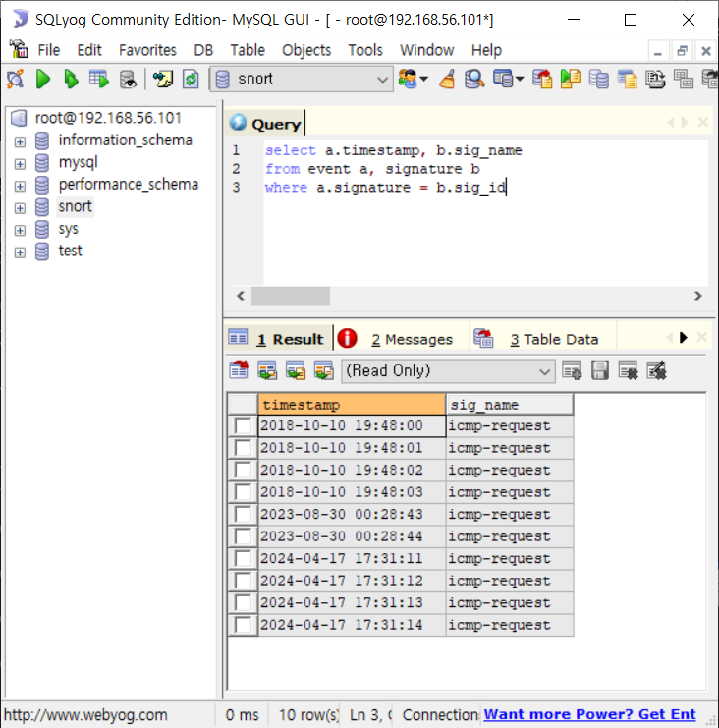719x728 pixels.
Task: Check the row 2023-08-30 00:28:44 checkbox
Action: point(244,536)
